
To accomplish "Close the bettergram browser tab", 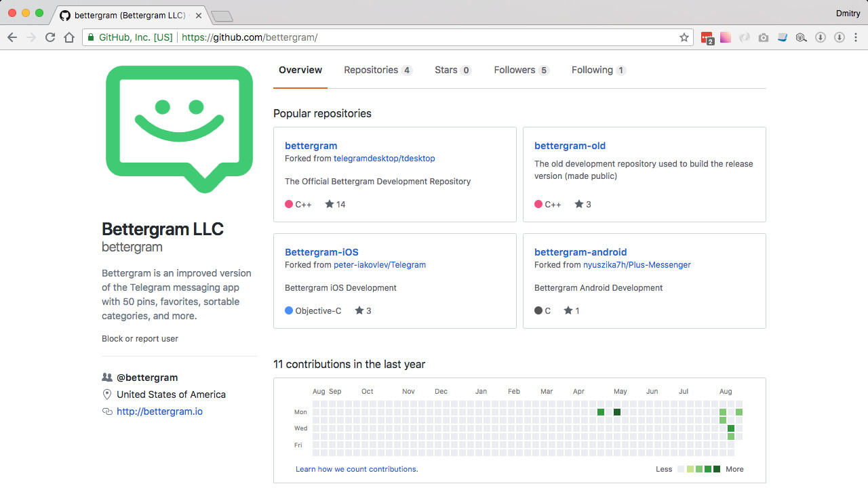I will click(x=199, y=15).
